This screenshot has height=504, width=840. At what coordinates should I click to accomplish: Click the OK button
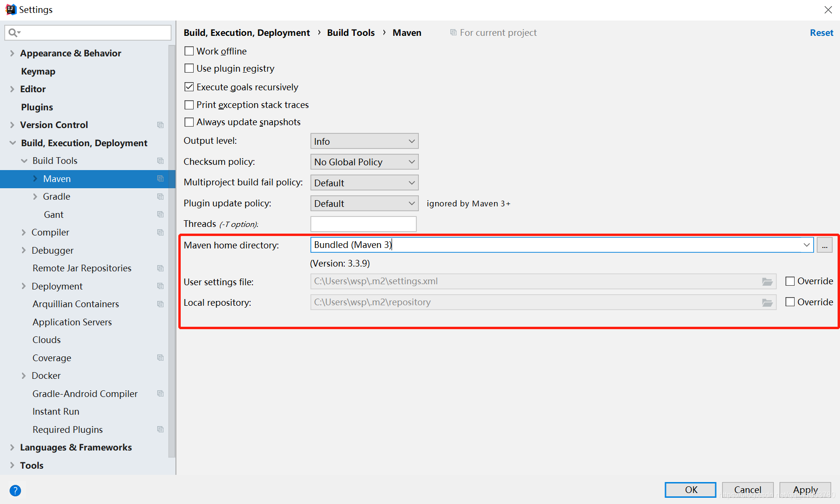(x=691, y=490)
